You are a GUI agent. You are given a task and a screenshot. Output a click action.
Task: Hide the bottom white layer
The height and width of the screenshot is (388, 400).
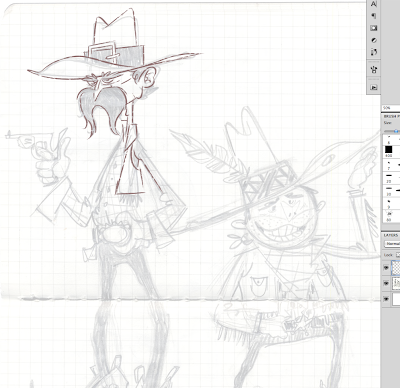386,299
